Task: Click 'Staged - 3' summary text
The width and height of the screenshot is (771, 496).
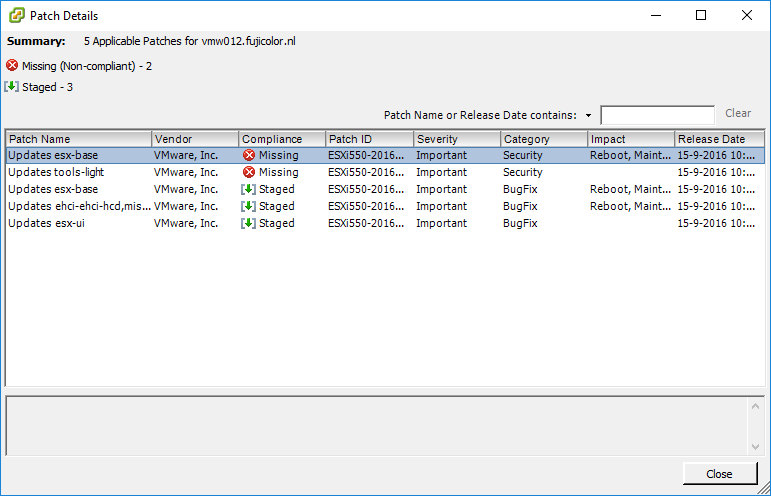Action: [x=48, y=87]
